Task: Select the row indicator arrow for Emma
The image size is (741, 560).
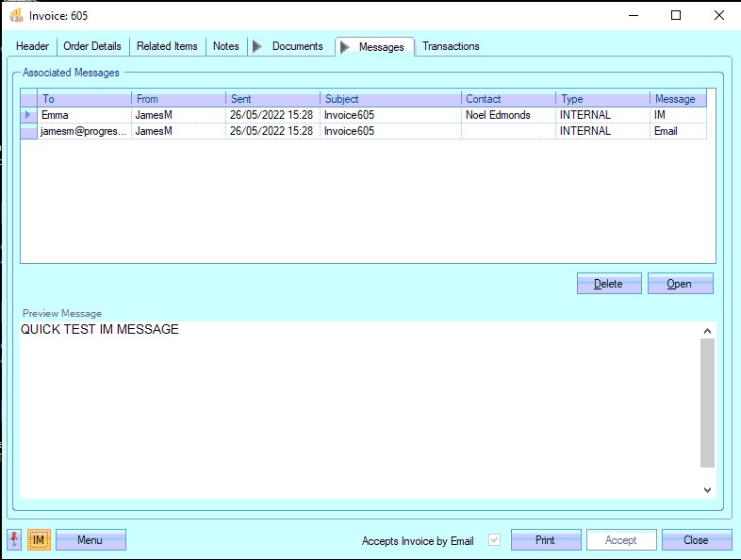Action: [x=28, y=115]
